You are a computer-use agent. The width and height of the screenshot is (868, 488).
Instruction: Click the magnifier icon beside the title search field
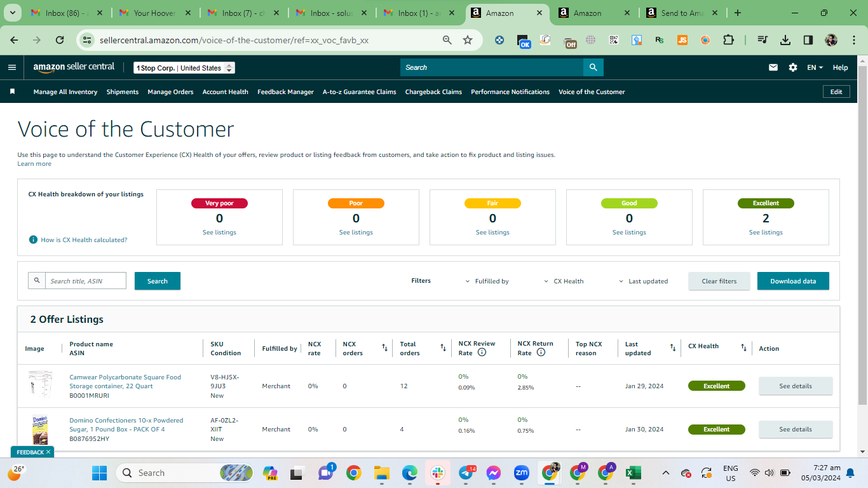(37, 281)
